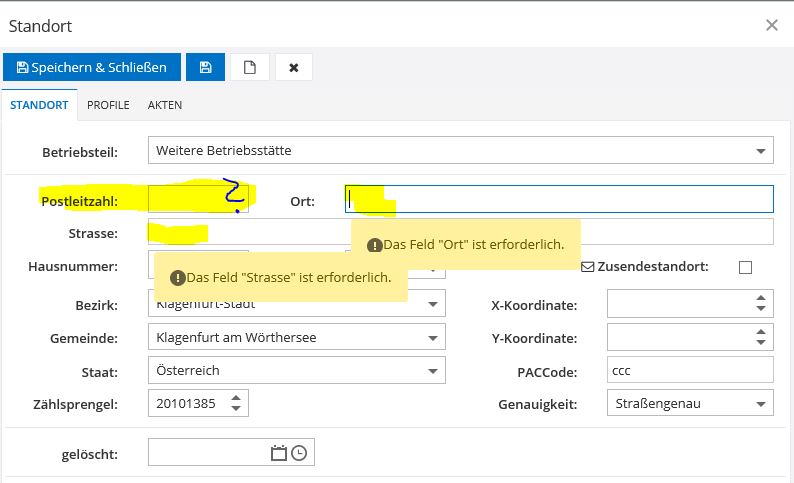Image resolution: width=794 pixels, height=483 pixels.
Task: Expand the Gemeinde dropdown
Action: click(x=434, y=337)
